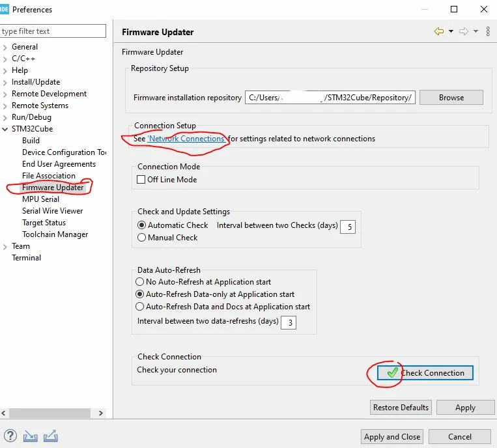
Task: Choose No Auto-Refresh at Application start
Action: pyautogui.click(x=139, y=282)
